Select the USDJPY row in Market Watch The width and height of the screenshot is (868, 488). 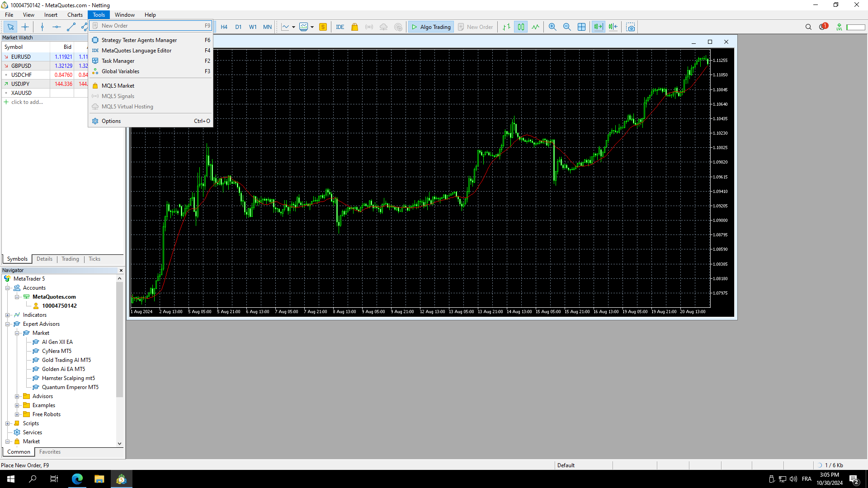(45, 84)
